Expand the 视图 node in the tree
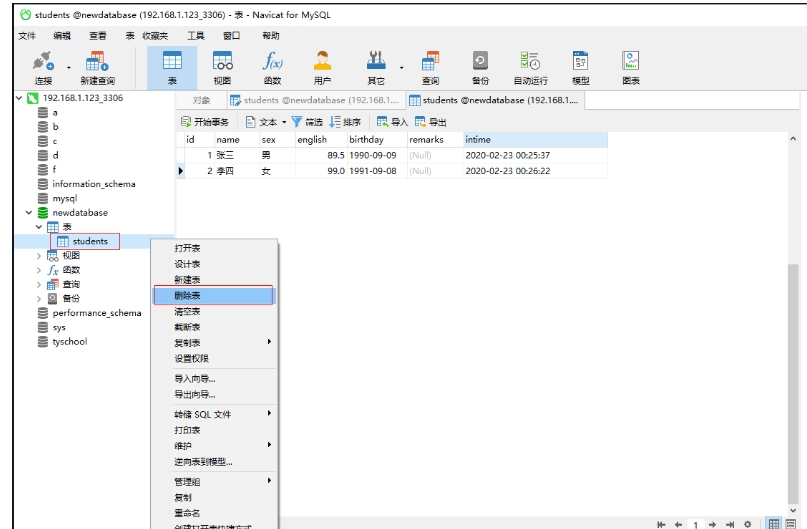The height and width of the screenshot is (529, 807). click(39, 256)
